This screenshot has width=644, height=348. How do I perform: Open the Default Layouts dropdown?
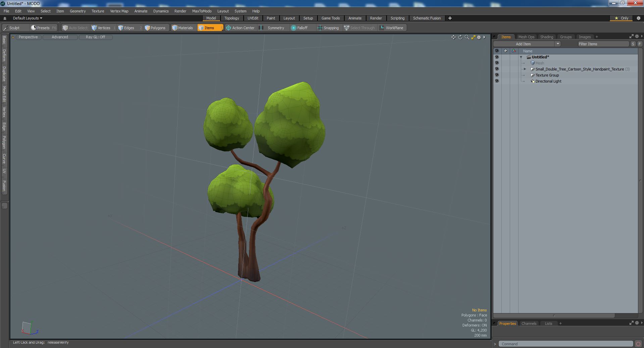[28, 18]
